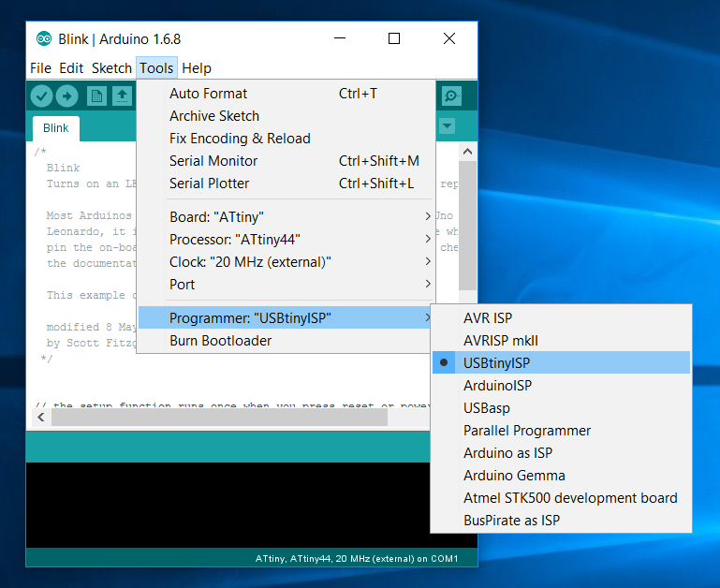
Task: Click the Arduino logo in title bar
Action: (44, 39)
